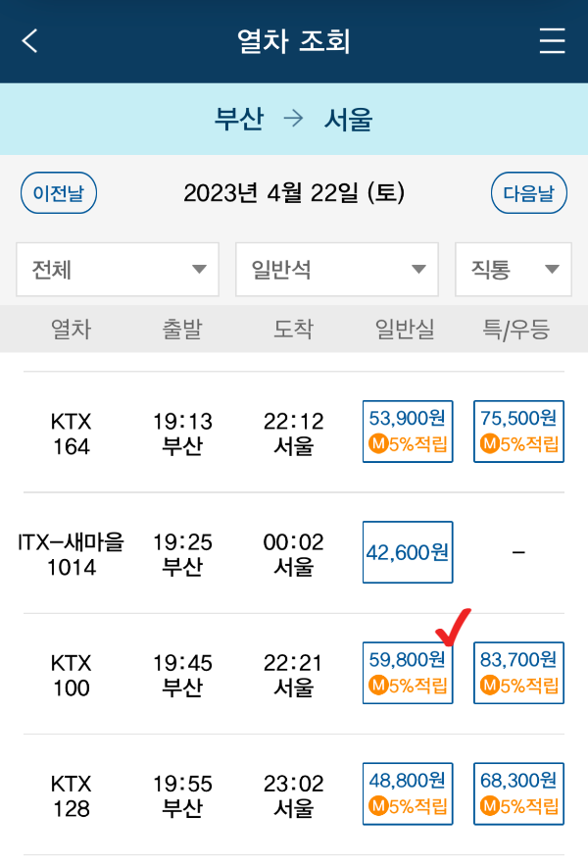
Task: Tap the M 5%적립 badge on KTX 164 first-class fare
Action: pos(518,444)
